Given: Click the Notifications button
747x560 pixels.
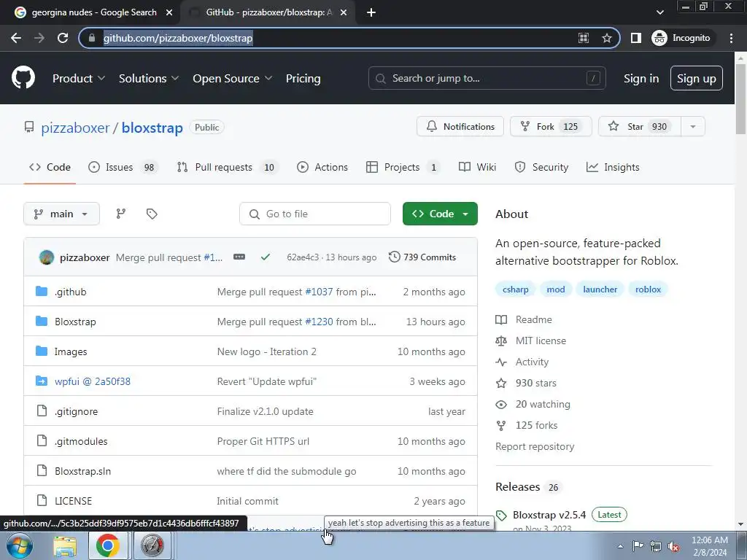Looking at the screenshot, I should pos(460,127).
